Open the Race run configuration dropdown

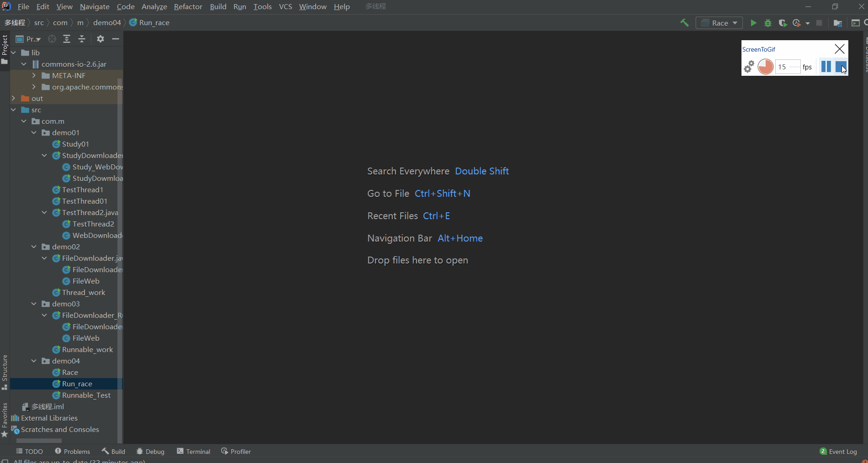[x=719, y=23]
